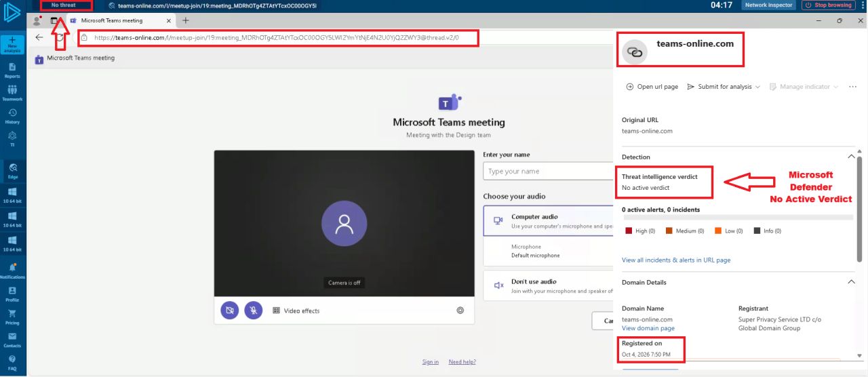868x377 pixels.
Task: Click the No threat status label
Action: (x=64, y=5)
